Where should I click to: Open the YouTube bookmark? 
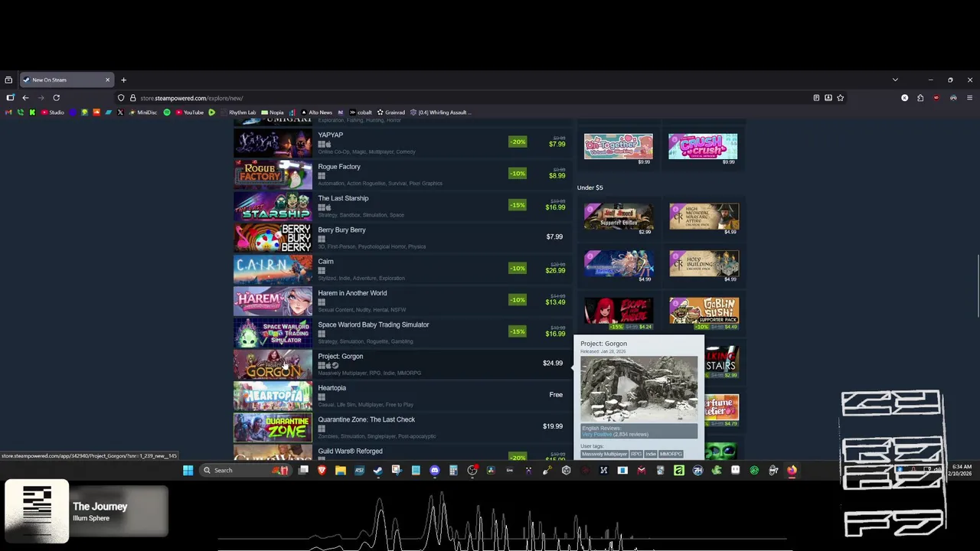point(189,112)
